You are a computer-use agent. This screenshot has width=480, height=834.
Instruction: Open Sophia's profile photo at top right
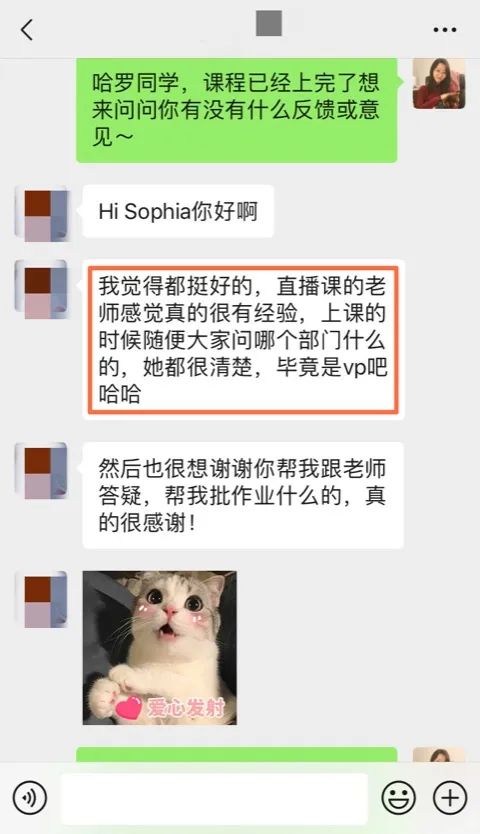tap(439, 84)
